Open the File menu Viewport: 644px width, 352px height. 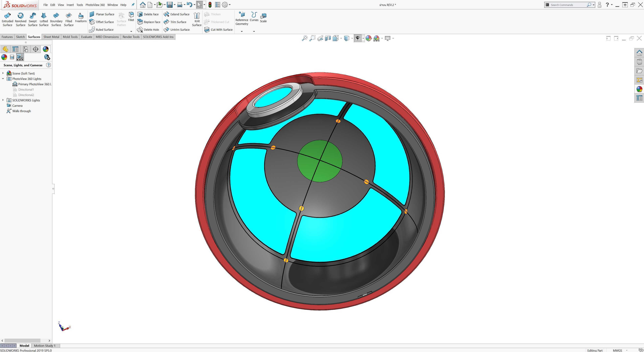click(x=45, y=5)
